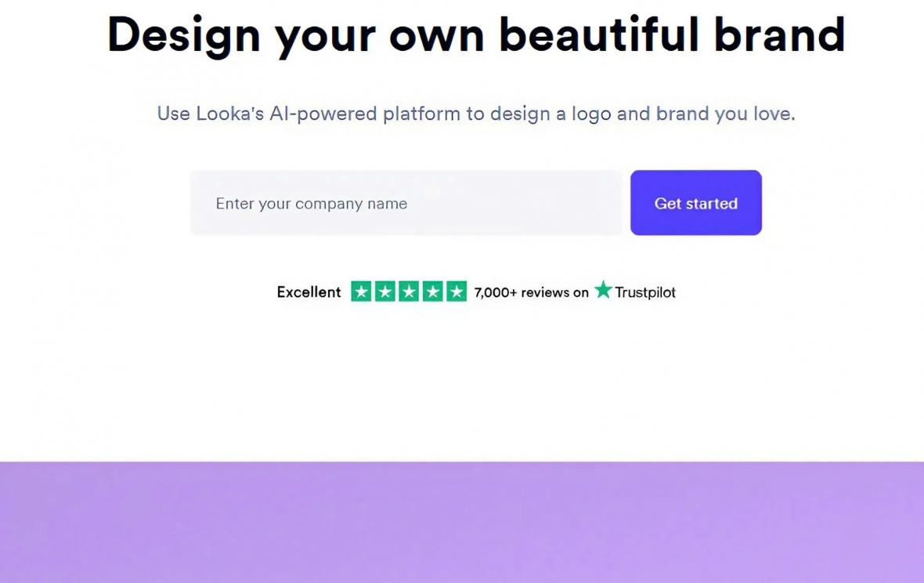Click the word 'brand' in the headline
Viewport: 924px width, 583px height.
click(x=780, y=34)
